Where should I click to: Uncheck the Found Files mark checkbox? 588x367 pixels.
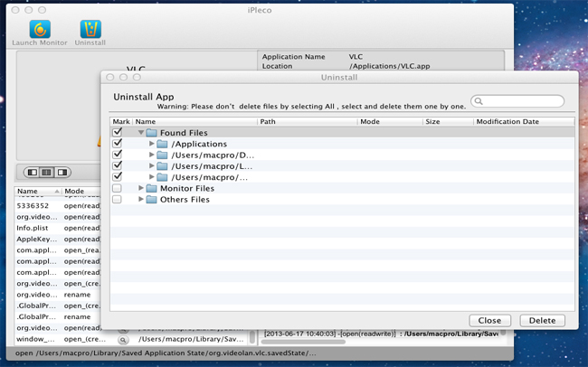click(x=117, y=133)
